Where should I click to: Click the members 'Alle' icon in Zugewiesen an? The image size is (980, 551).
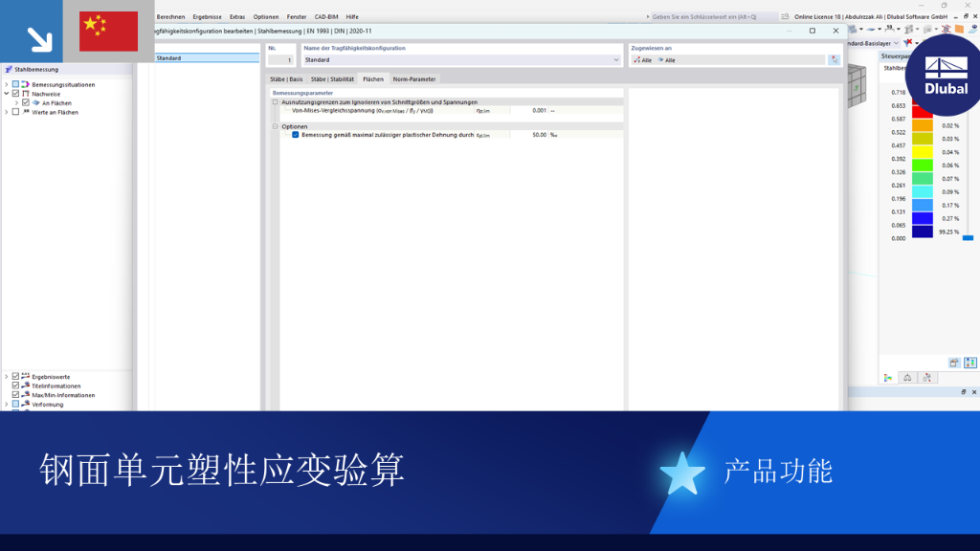636,60
